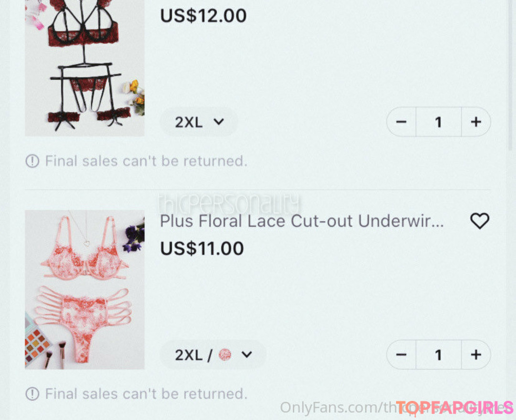Add the Floral Lace set to wishlist
This screenshot has width=516, height=420.
pos(480,221)
